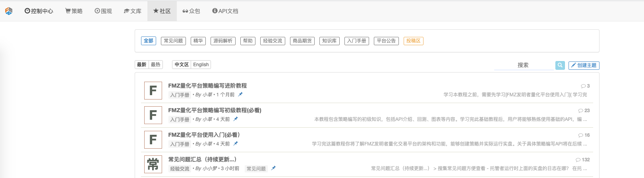Click the F avatar of 进阶教程 post
644x178 pixels.
point(153,91)
